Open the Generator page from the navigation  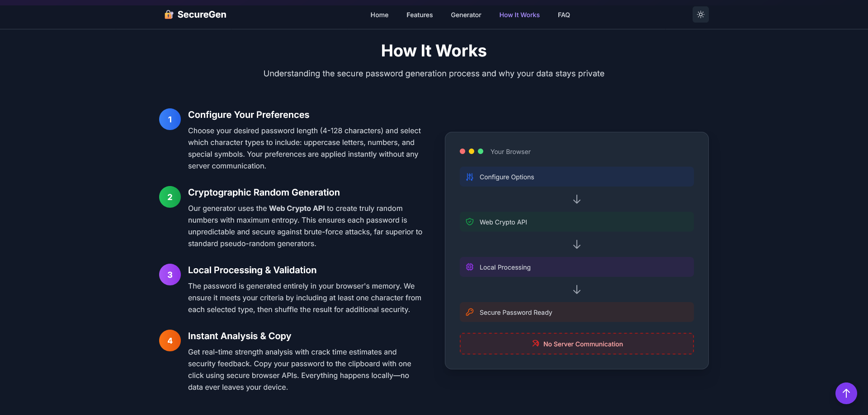(466, 15)
